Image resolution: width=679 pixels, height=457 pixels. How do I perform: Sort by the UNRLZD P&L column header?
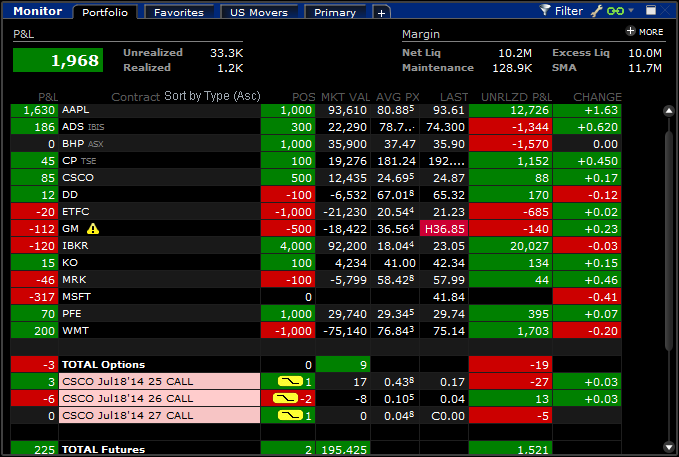tap(516, 97)
